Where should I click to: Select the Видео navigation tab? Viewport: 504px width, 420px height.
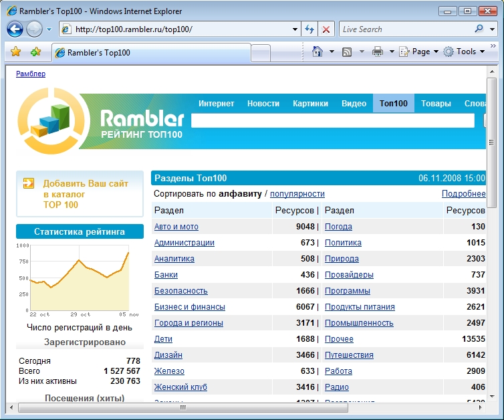tap(354, 103)
